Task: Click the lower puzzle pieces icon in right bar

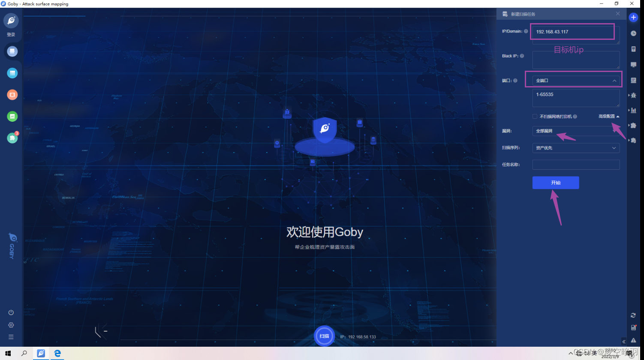Action: click(633, 140)
